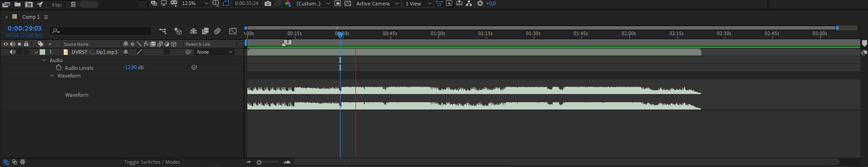Toggle the shy switch on the DVRST layer

point(125,52)
